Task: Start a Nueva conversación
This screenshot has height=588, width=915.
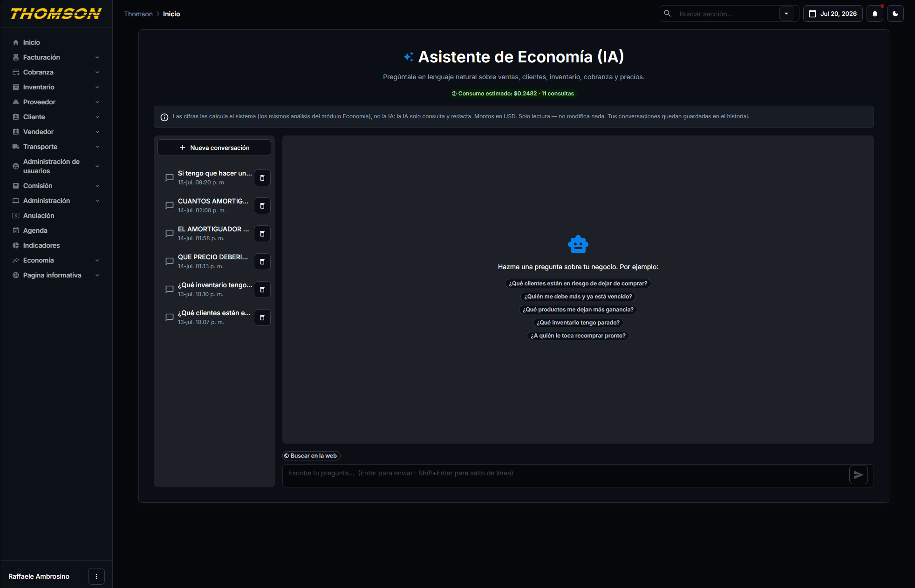Action: click(x=214, y=148)
